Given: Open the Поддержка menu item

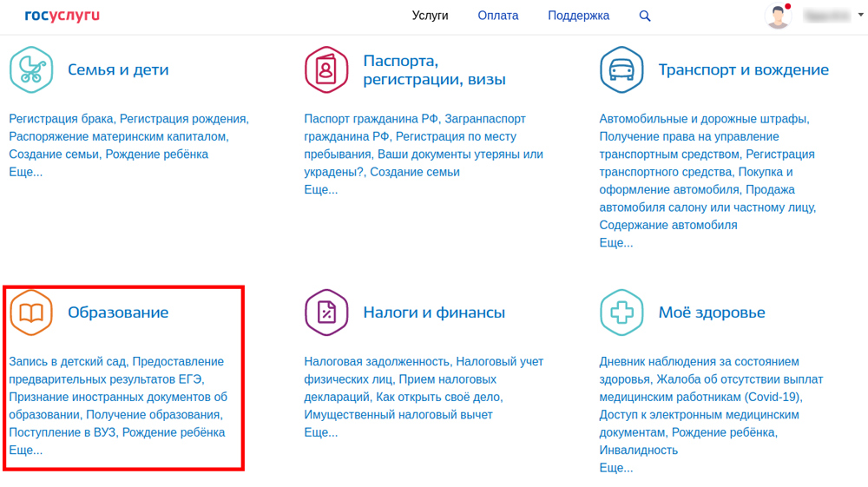Looking at the screenshot, I should 578,16.
